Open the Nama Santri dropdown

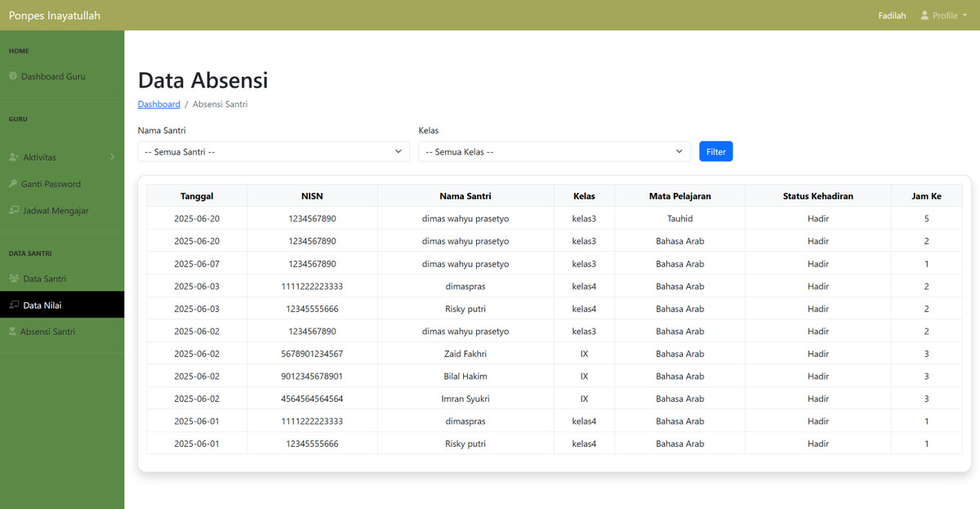coord(274,151)
